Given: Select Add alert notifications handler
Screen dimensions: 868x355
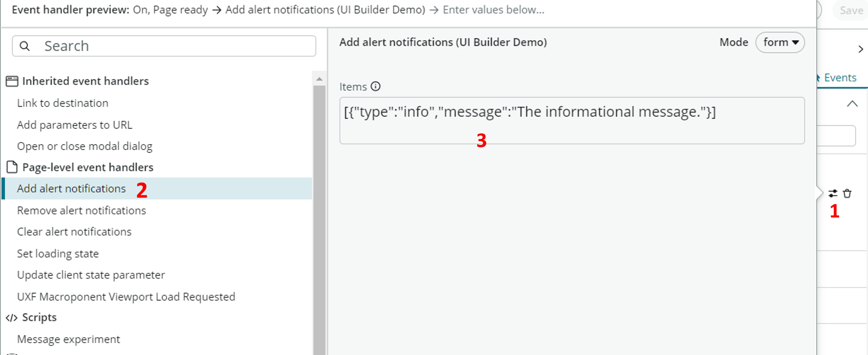Looking at the screenshot, I should (x=157, y=189).
